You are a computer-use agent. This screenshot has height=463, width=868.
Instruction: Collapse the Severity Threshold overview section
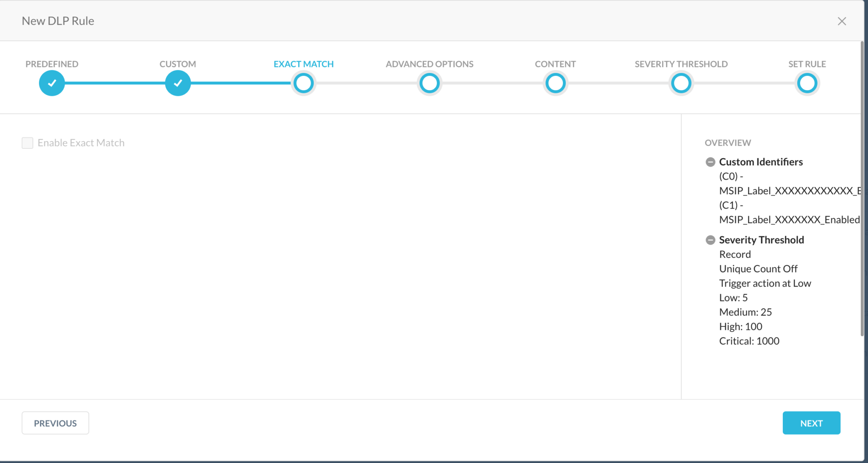pyautogui.click(x=710, y=240)
